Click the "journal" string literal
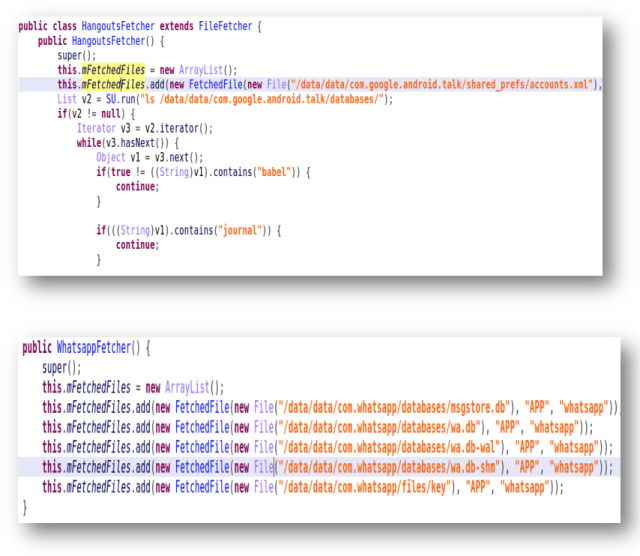 point(240,230)
